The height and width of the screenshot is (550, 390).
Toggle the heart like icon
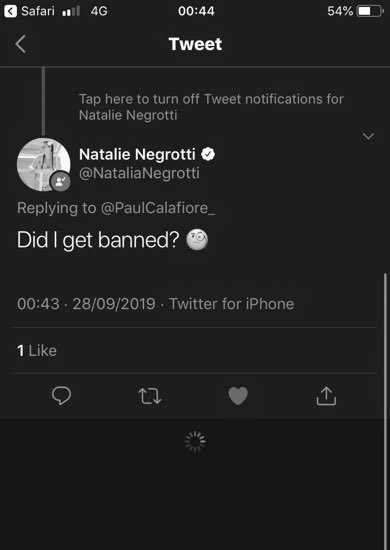tap(238, 396)
